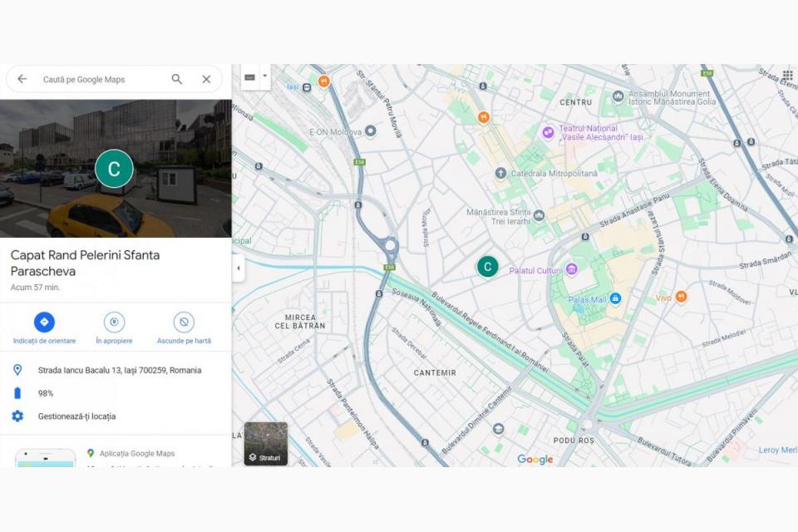
Task: Click the 'Acum 57 min.' timestamp
Action: point(35,287)
